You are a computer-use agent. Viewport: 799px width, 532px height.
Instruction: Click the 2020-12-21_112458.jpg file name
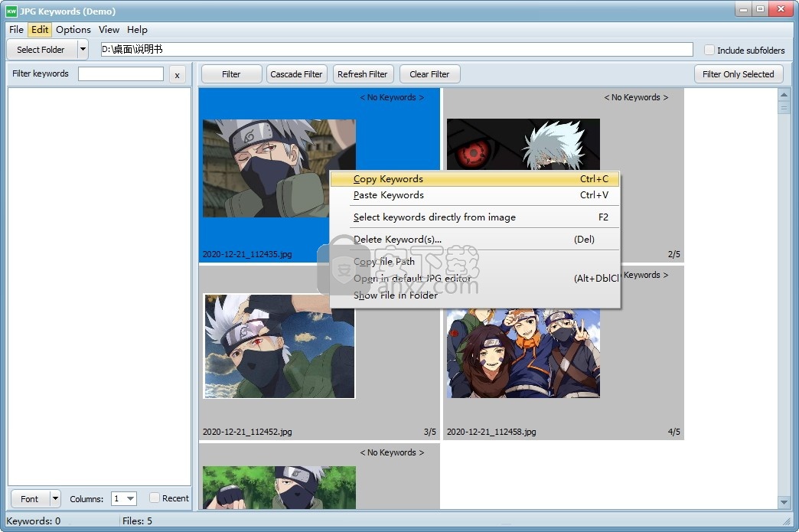point(491,432)
